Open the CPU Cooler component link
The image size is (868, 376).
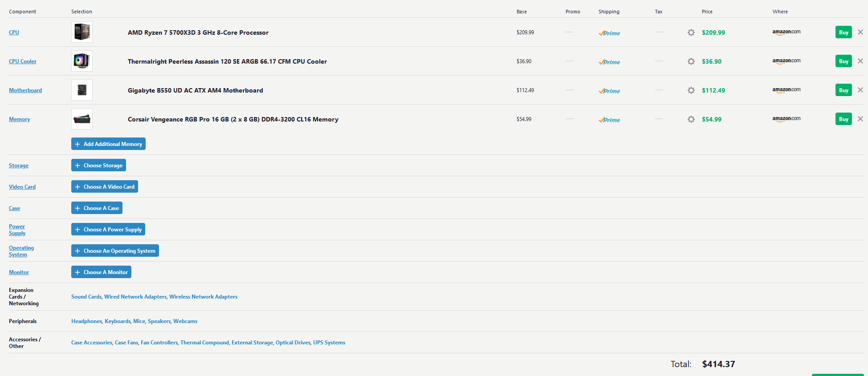[x=23, y=61]
